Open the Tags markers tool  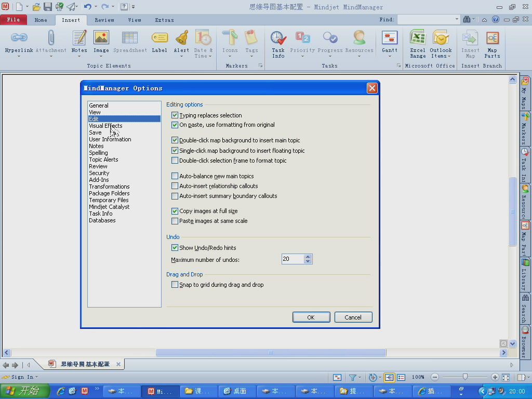tap(251, 42)
